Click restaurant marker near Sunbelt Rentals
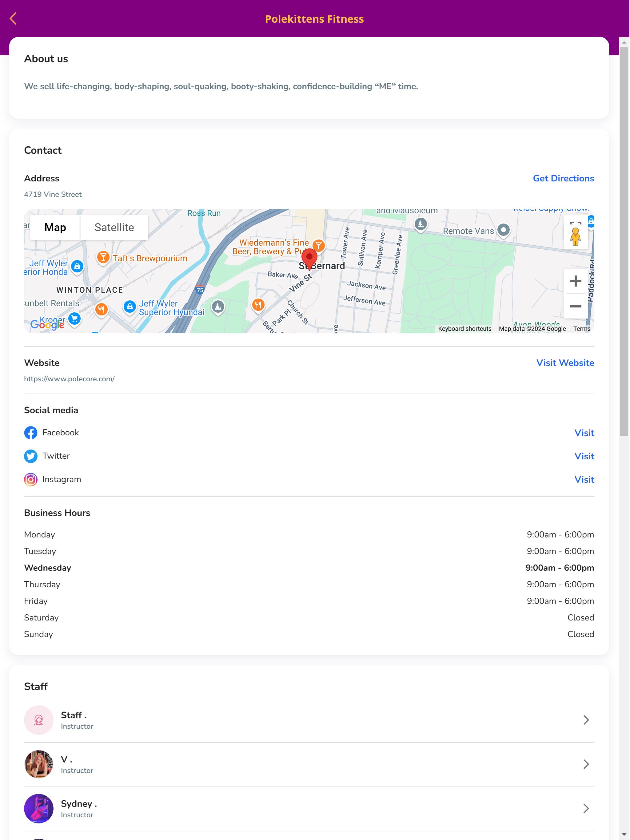The width and height of the screenshot is (630, 840). 101,310
